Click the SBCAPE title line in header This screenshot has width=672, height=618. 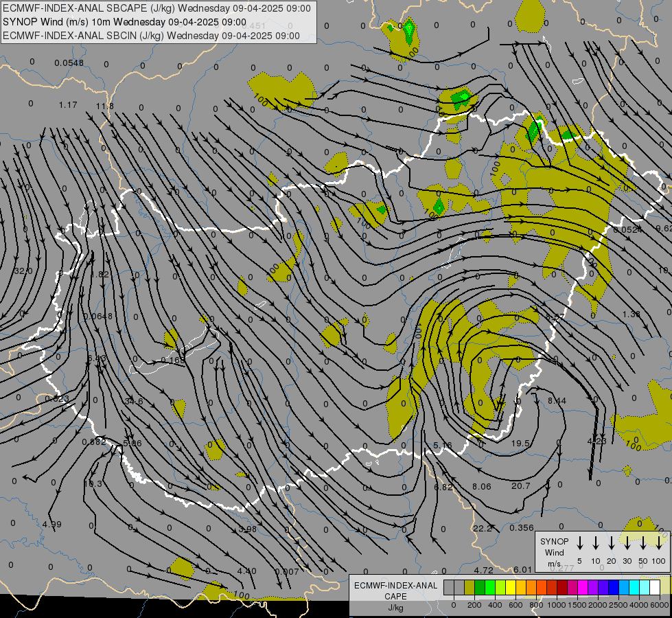pos(157,8)
